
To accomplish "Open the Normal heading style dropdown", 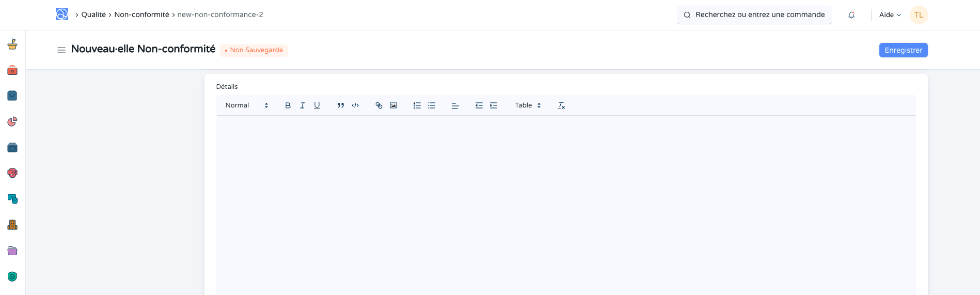I will coord(246,105).
